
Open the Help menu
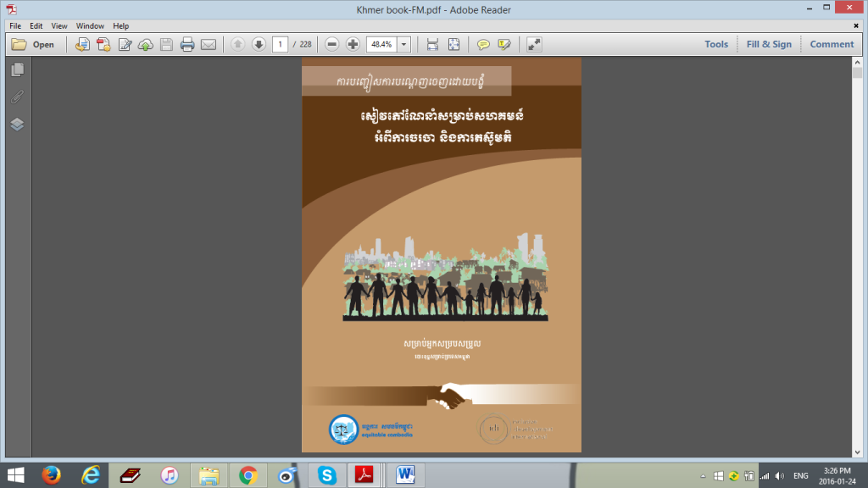click(x=120, y=26)
